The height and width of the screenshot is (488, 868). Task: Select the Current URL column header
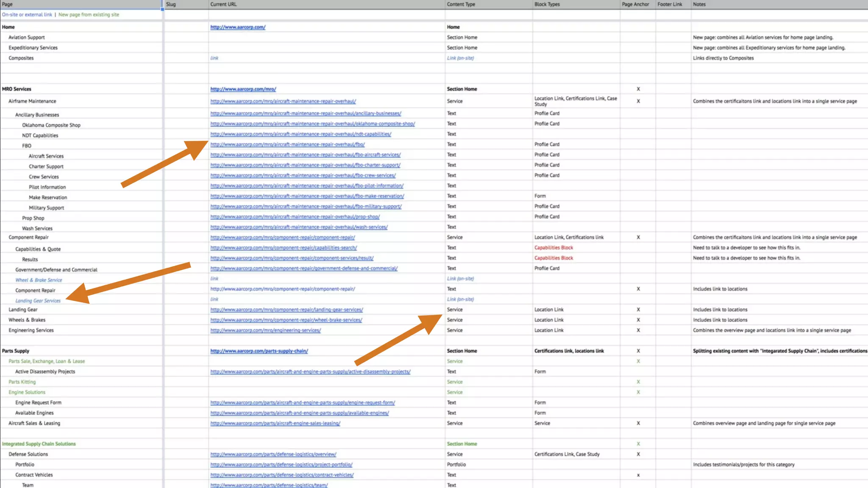point(223,4)
